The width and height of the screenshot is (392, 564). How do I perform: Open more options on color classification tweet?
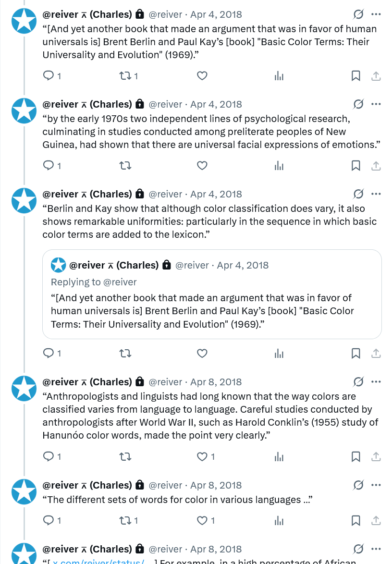coord(376,194)
